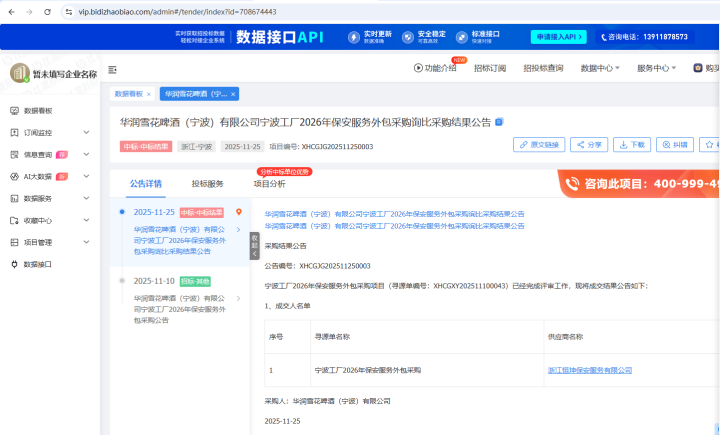This screenshot has height=435, width=720.
Task: Select the 项目分析 tab
Action: [x=270, y=184]
